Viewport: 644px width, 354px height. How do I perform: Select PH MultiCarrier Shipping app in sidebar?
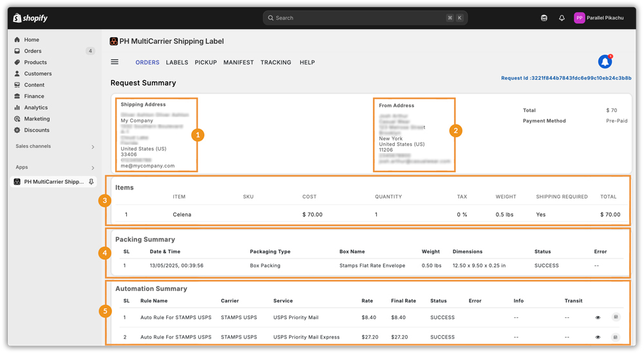(x=53, y=182)
